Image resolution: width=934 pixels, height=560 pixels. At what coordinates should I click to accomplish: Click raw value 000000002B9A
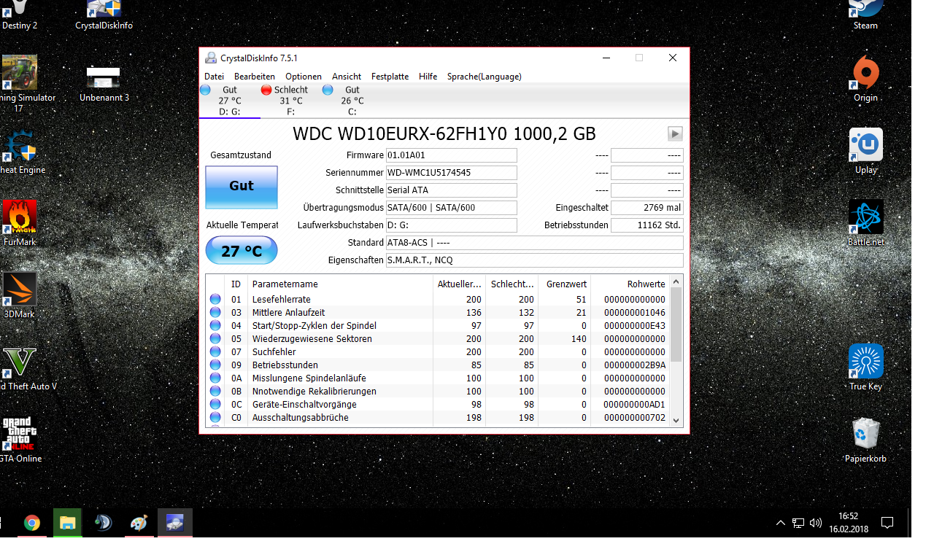pos(634,365)
